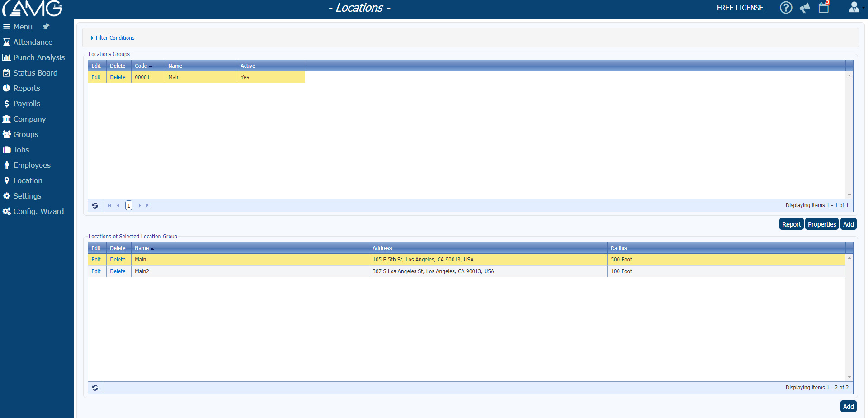Refresh the selected group's locations grid

[x=95, y=388]
